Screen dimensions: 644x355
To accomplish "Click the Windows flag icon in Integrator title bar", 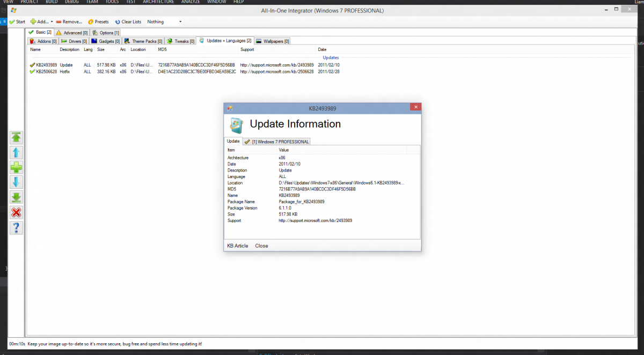I will click(x=13, y=10).
